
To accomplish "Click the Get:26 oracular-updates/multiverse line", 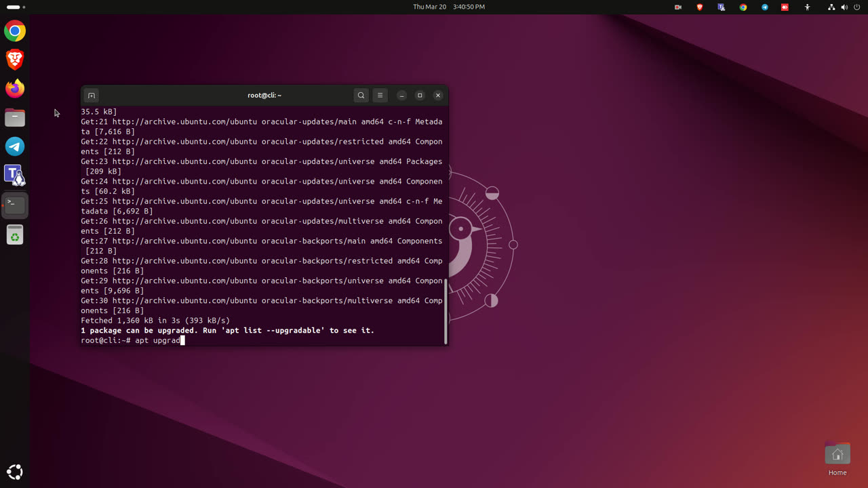I will pyautogui.click(x=261, y=226).
